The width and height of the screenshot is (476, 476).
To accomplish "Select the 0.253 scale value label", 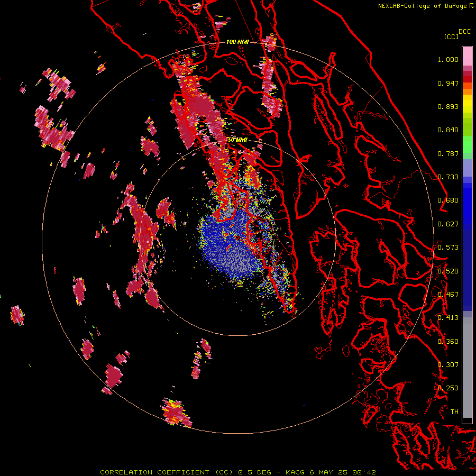I will pos(448,388).
